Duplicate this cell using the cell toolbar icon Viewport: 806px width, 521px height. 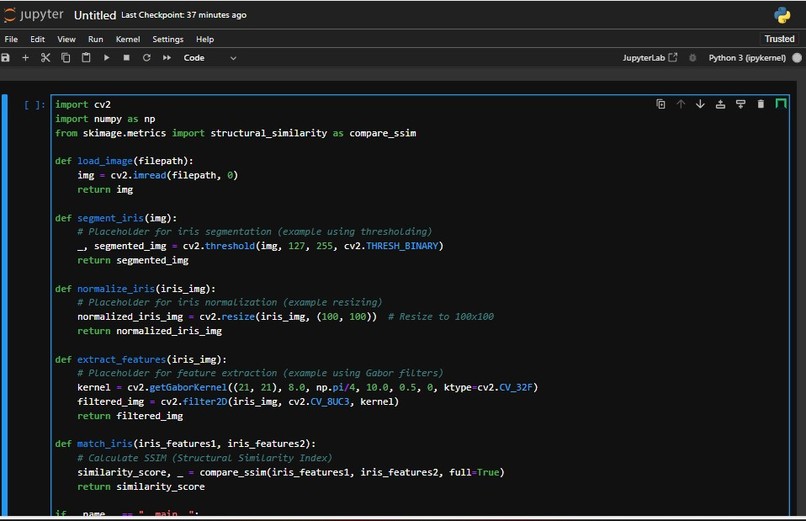coord(661,104)
